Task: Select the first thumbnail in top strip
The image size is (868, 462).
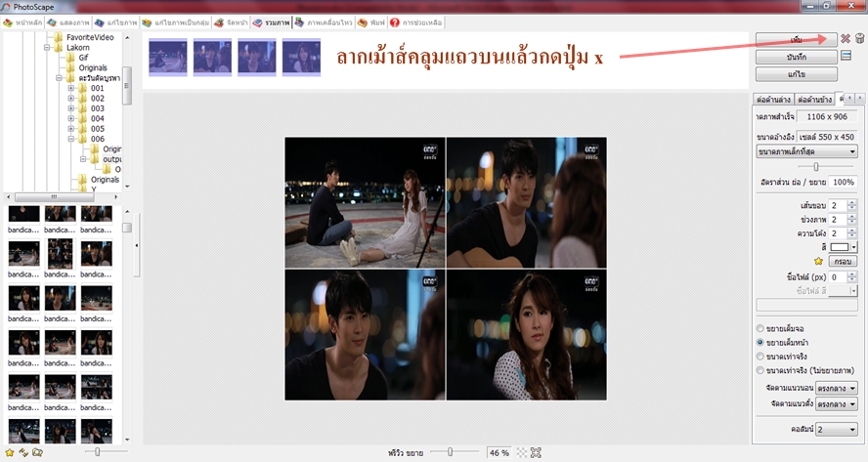Action: tap(168, 57)
